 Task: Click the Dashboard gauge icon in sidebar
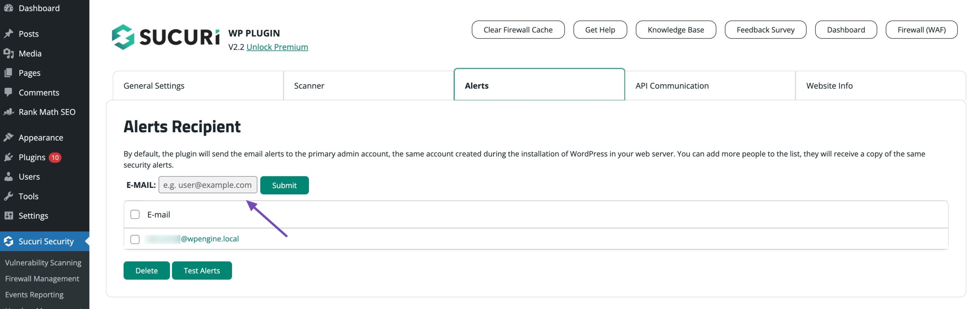tap(8, 8)
